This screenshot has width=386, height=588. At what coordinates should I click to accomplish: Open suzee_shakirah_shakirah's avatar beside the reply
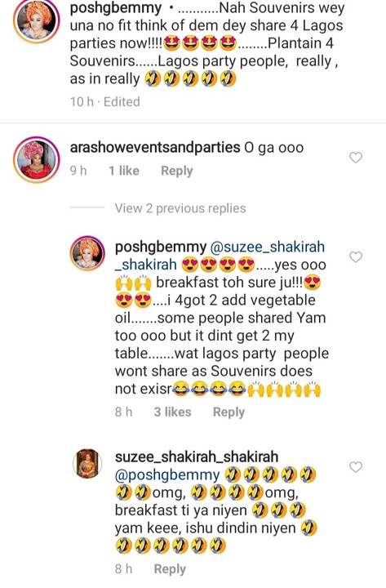[x=87, y=464]
